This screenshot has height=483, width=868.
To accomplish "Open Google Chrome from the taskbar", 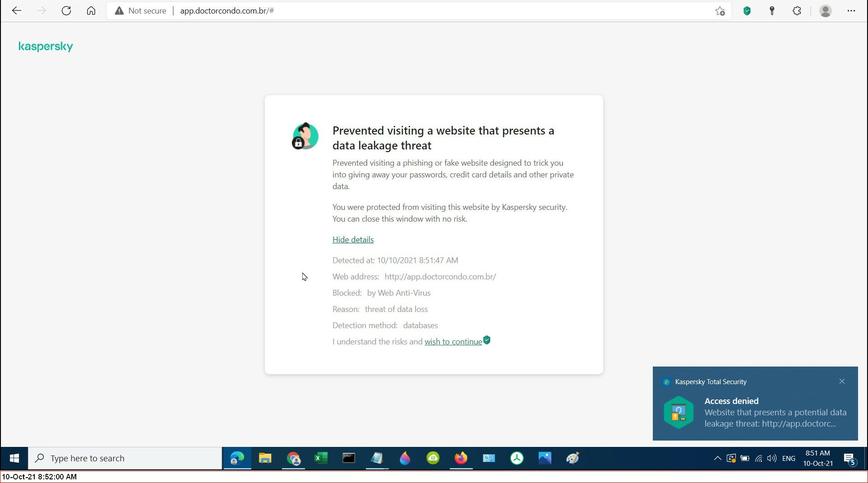I will tap(294, 459).
